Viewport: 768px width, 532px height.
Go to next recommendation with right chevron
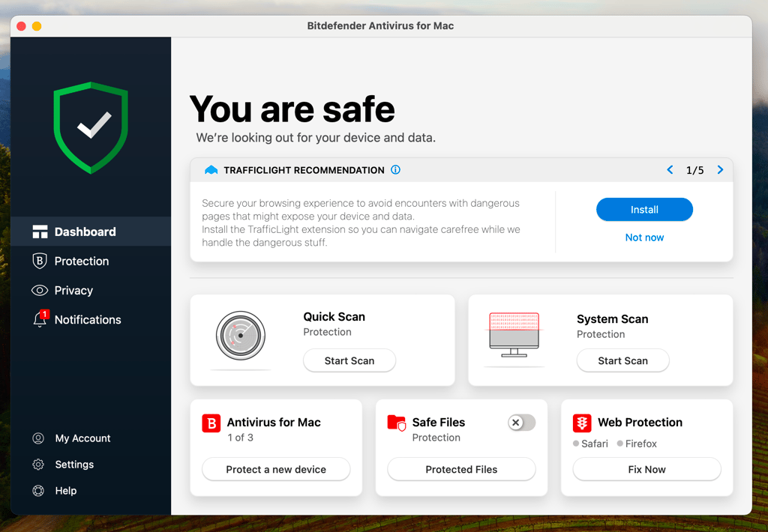pos(720,170)
